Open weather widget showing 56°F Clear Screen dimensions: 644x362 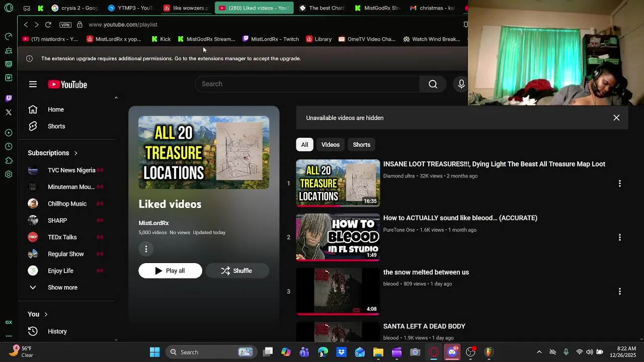click(x=22, y=352)
